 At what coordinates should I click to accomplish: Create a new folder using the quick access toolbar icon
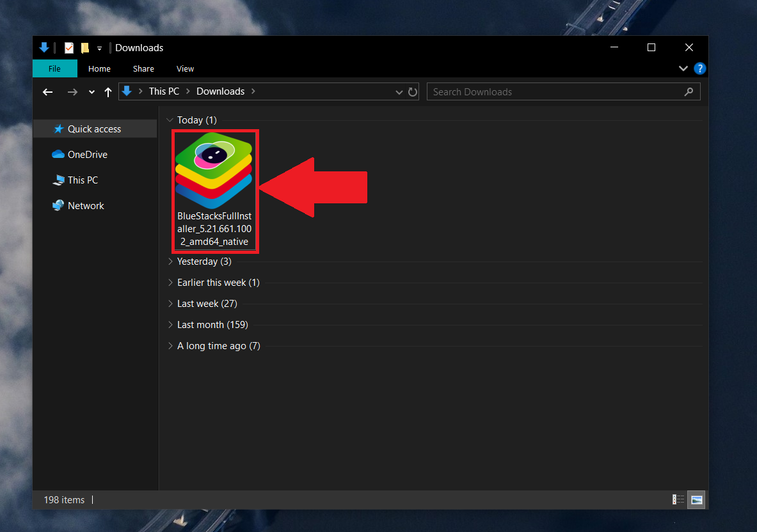click(x=84, y=47)
